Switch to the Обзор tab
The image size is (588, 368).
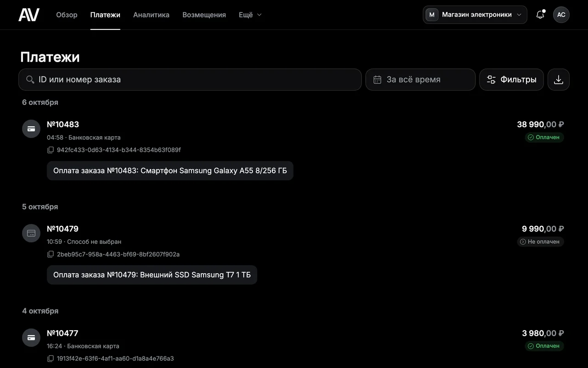tap(67, 15)
